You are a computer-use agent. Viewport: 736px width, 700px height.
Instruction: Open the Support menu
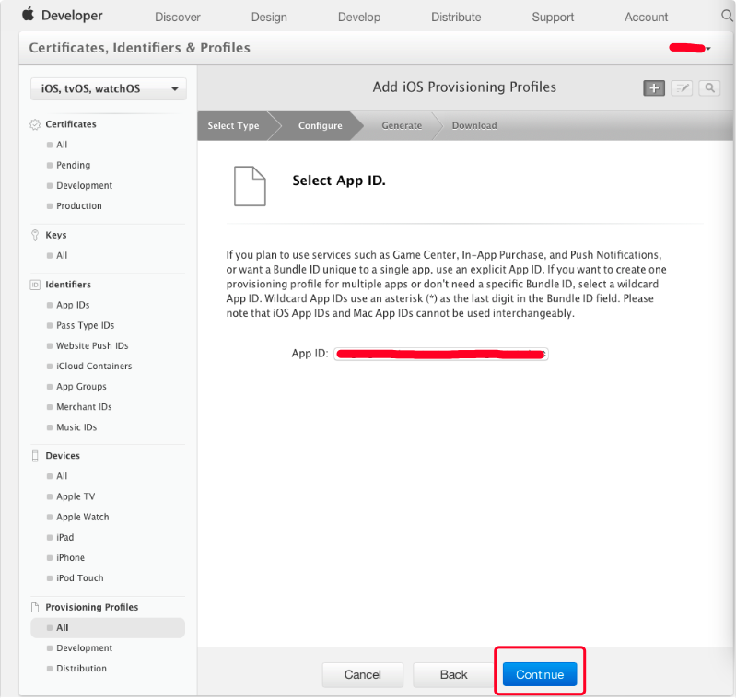(553, 17)
